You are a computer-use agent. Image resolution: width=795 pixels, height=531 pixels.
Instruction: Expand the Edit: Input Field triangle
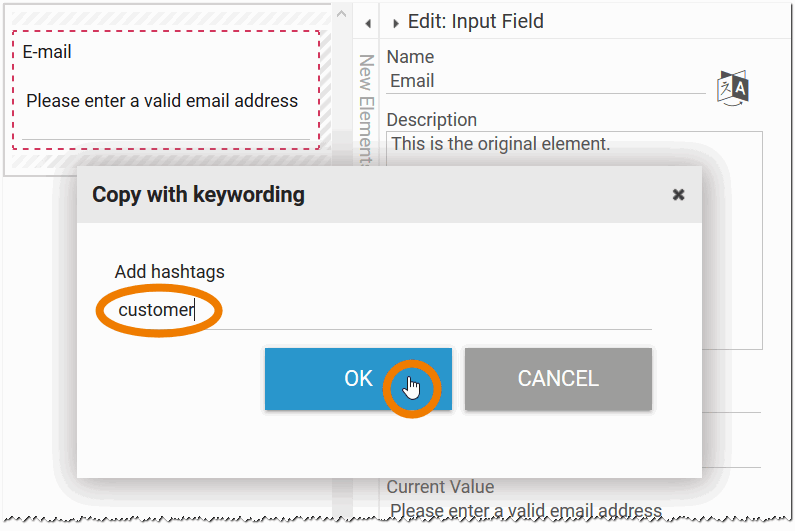(396, 23)
